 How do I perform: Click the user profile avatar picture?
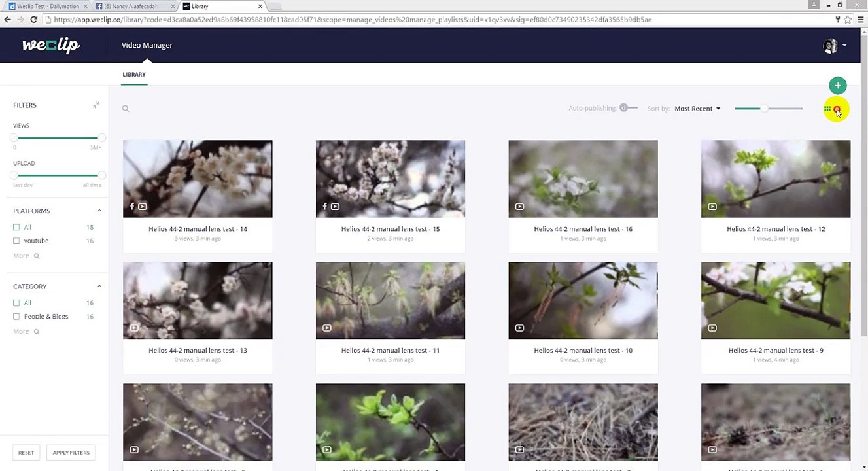tap(830, 46)
